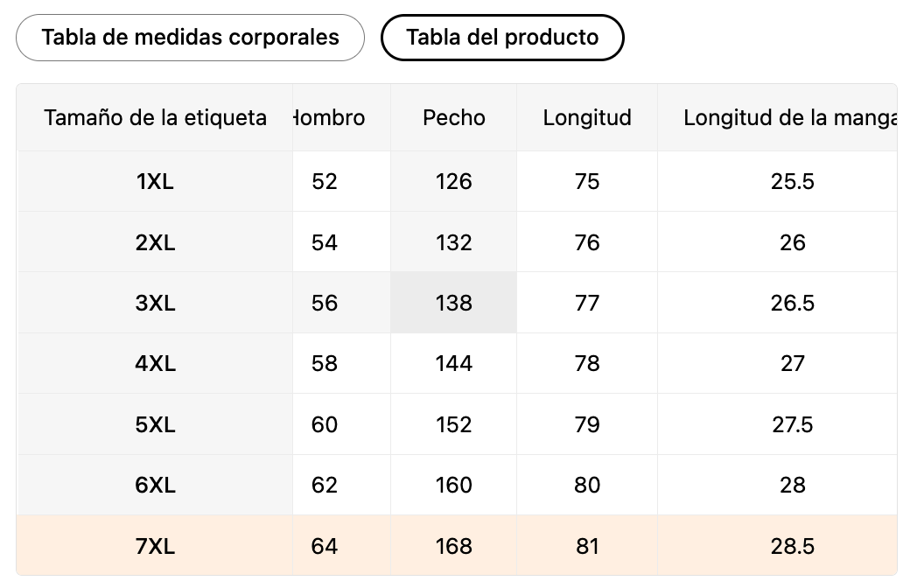This screenshot has height=588, width=910.
Task: Select the 3XL size row label
Action: point(156,303)
